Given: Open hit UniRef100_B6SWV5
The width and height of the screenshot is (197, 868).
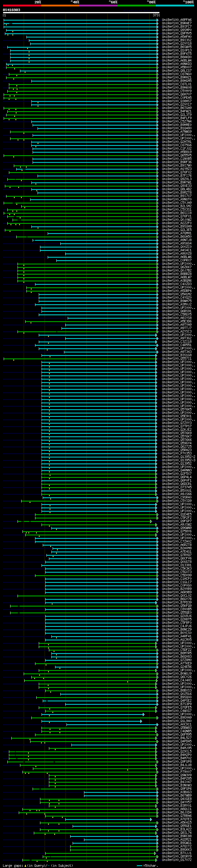Looking at the screenshot, I should pos(177,47).
